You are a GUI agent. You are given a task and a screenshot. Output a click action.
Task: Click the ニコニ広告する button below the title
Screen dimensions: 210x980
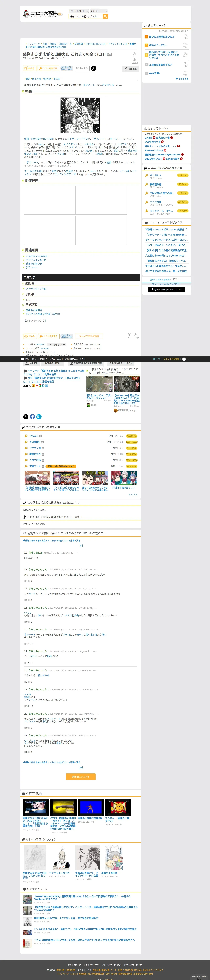(48, 68)
